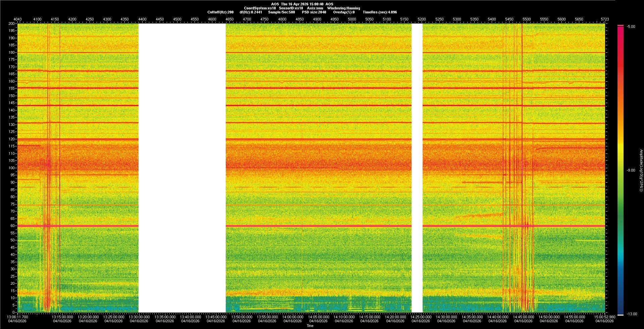The width and height of the screenshot is (644, 329).
Task: Click the PSD size:2048 header text
Action: pyautogui.click(x=314, y=12)
